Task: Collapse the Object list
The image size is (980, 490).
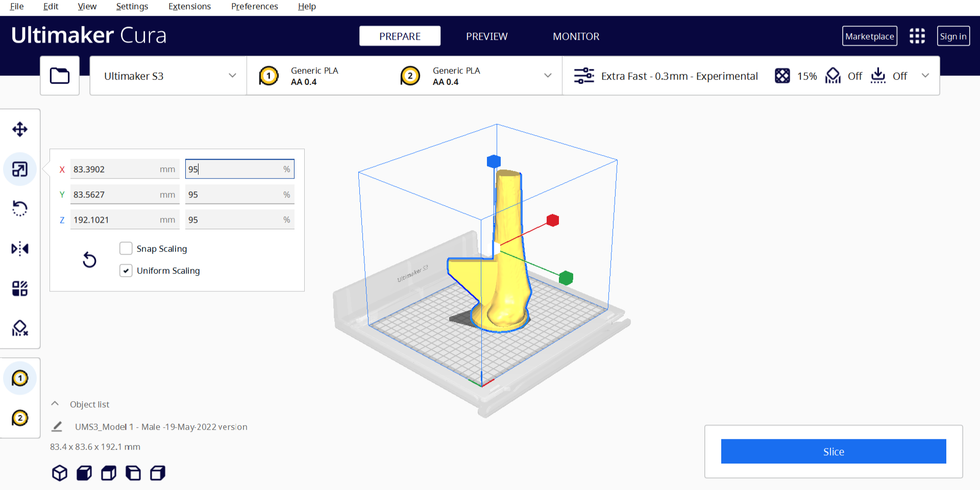Action: [55, 404]
